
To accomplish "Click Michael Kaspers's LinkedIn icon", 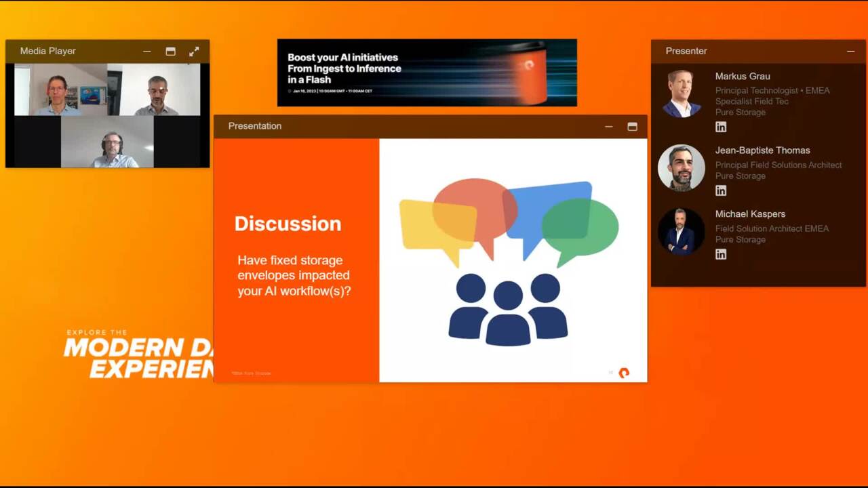I will click(x=721, y=254).
